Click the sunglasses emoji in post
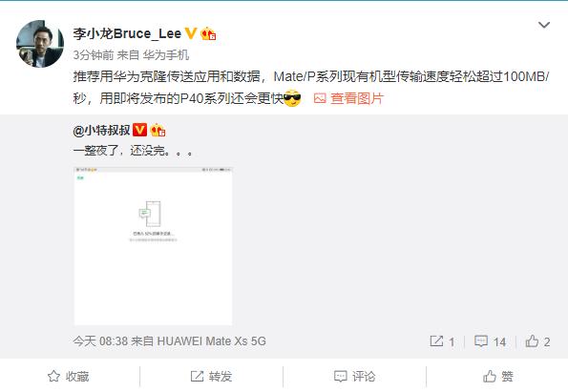Screen dimensions: 568x392 tap(292, 97)
